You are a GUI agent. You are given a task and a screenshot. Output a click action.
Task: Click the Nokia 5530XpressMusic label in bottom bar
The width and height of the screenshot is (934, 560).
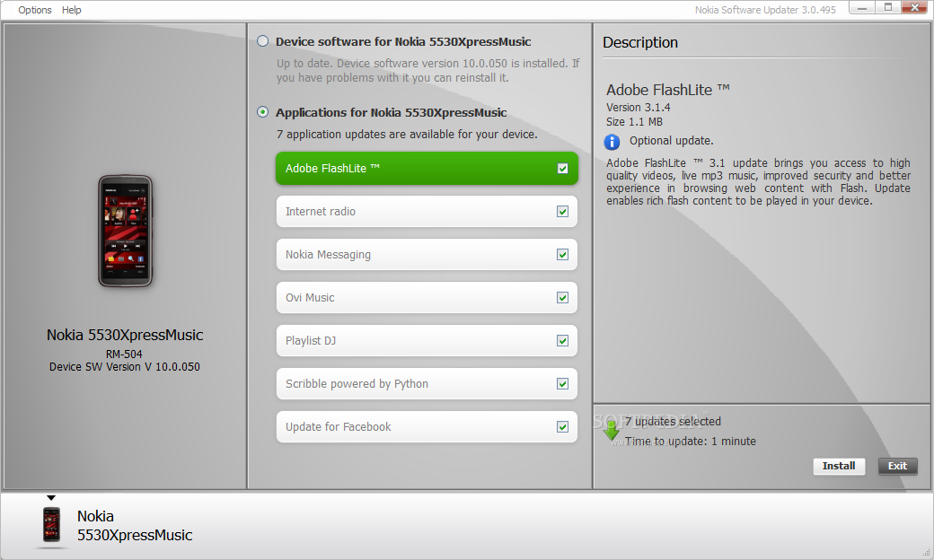(x=135, y=526)
